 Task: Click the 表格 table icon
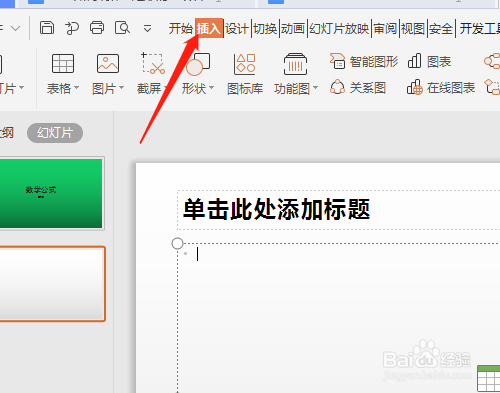(x=63, y=63)
